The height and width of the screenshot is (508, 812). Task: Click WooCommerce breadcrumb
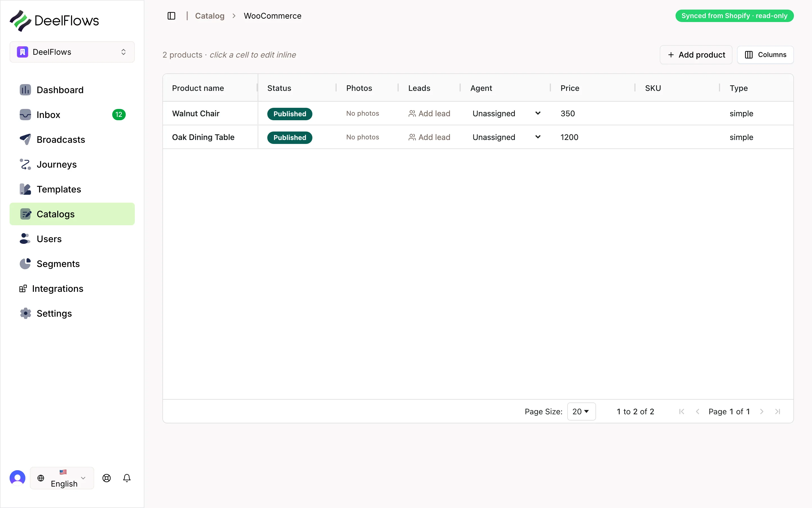coord(272,16)
